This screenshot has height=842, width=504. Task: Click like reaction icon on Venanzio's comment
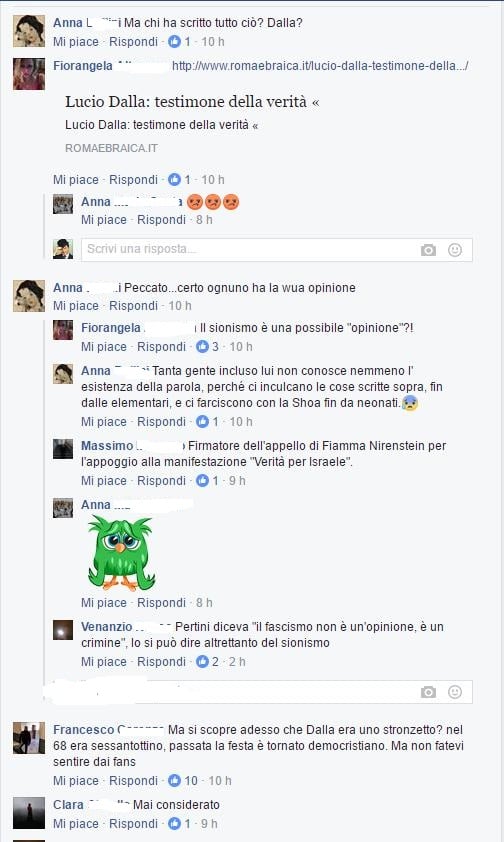pyautogui.click(x=202, y=662)
